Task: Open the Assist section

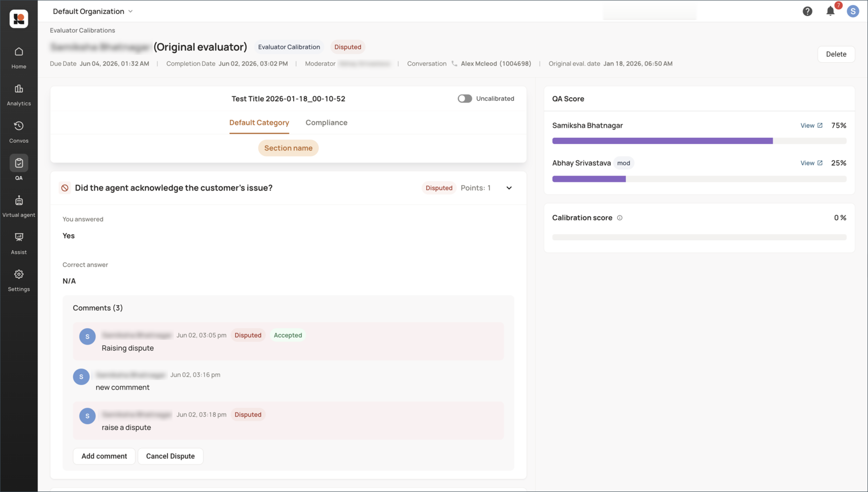Action: [19, 243]
